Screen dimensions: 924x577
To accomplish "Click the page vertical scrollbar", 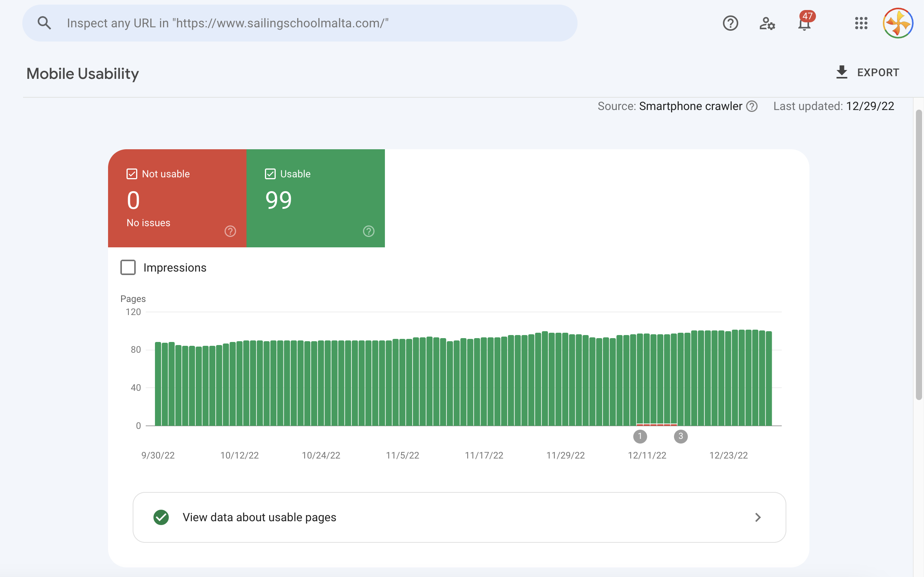I will [919, 255].
